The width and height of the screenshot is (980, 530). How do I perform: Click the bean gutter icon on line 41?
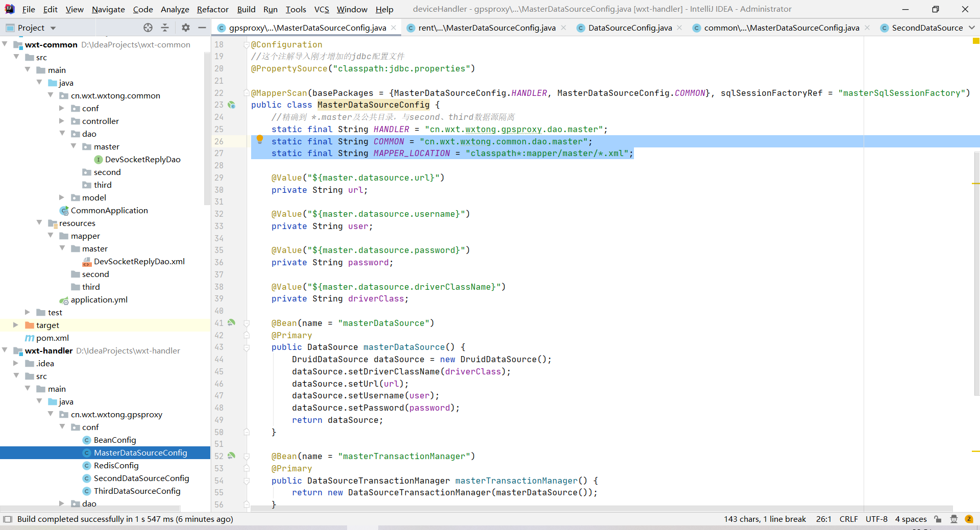click(232, 322)
